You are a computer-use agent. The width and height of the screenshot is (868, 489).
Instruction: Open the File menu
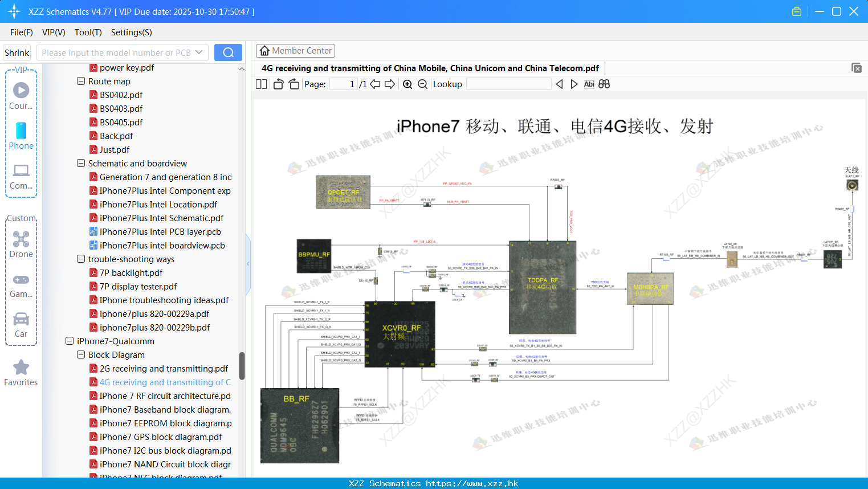(x=22, y=32)
